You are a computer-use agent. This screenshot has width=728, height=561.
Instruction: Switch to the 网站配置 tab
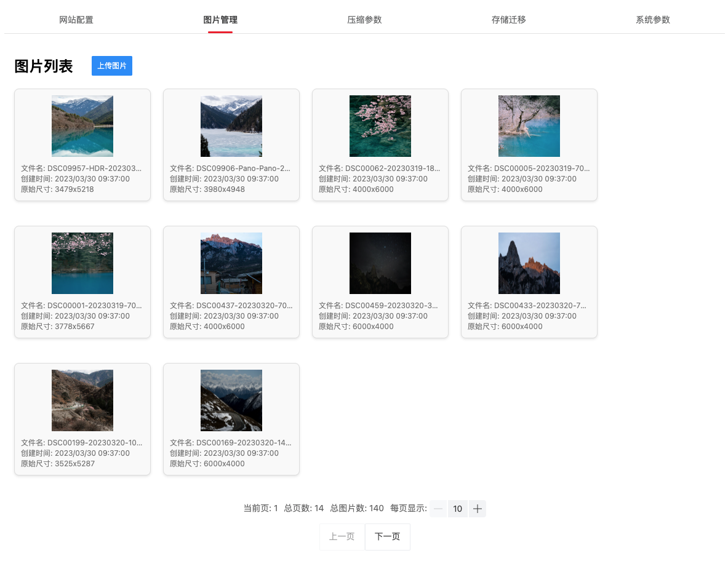point(76,20)
